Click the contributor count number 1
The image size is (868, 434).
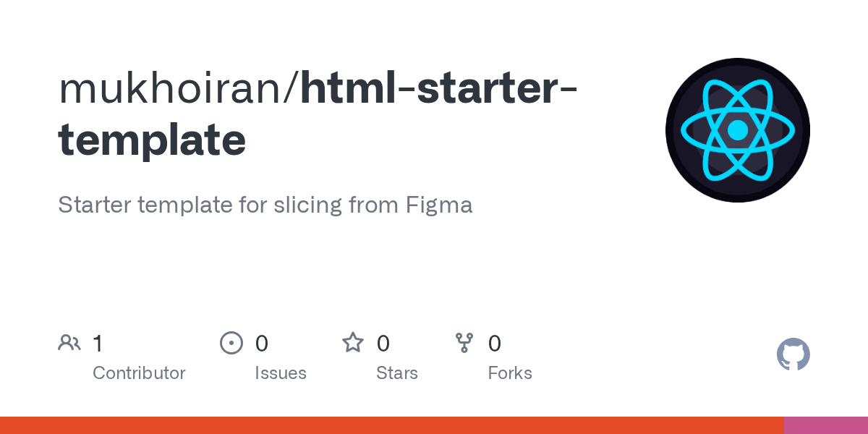pyautogui.click(x=98, y=343)
